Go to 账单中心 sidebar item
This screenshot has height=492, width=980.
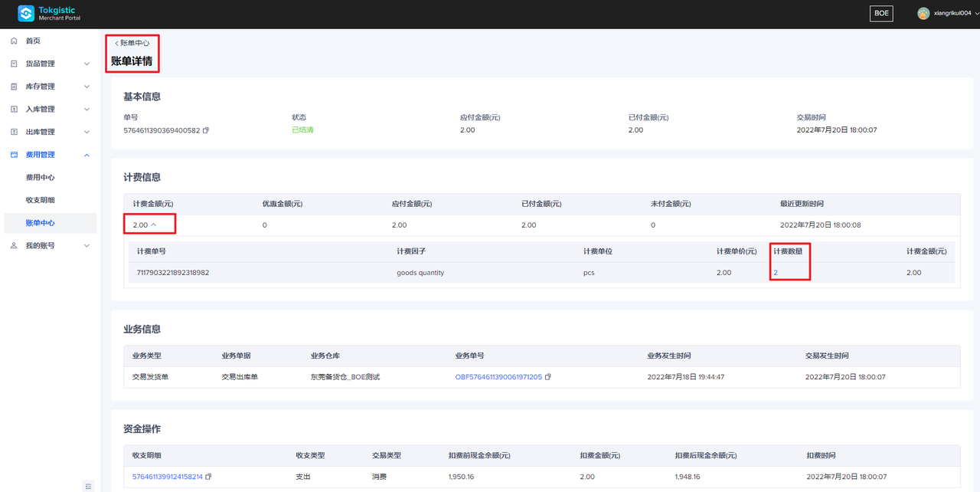tap(40, 223)
